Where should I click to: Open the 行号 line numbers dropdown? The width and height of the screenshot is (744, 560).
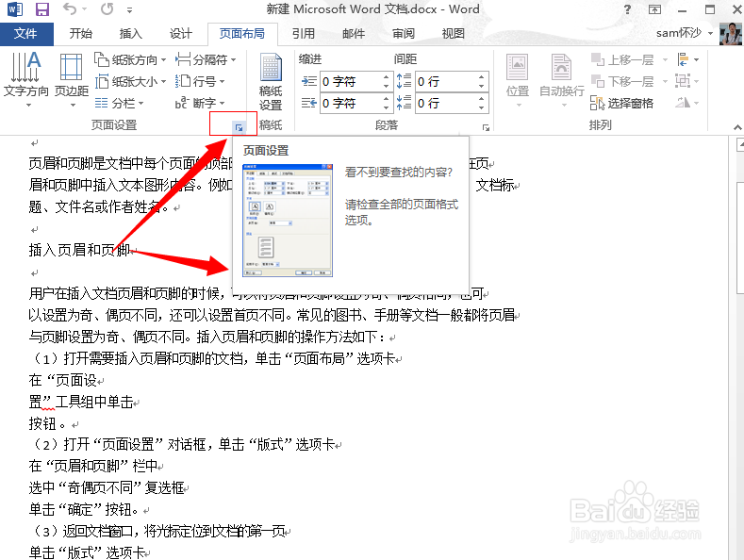coord(200,82)
